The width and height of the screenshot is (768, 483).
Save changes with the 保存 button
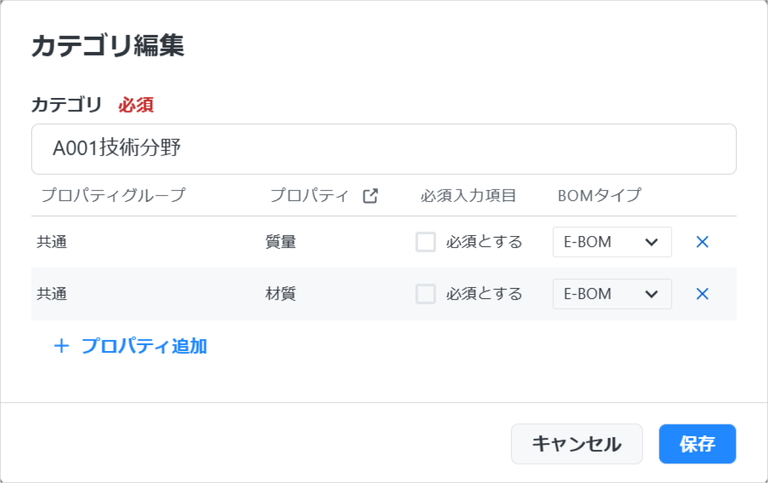point(697,444)
